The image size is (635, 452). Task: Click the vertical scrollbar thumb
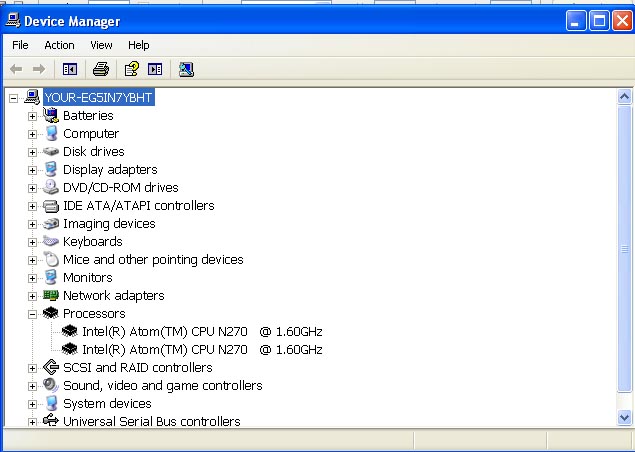coord(624,248)
